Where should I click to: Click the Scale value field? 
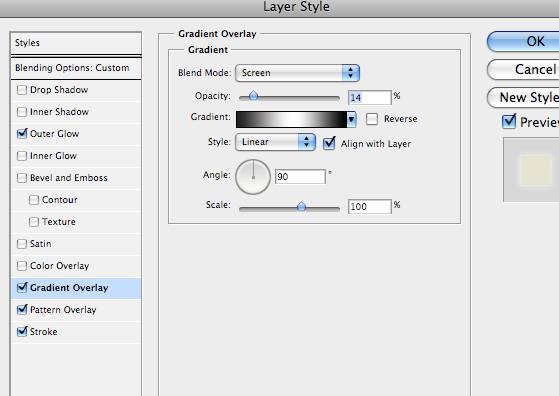pos(370,207)
